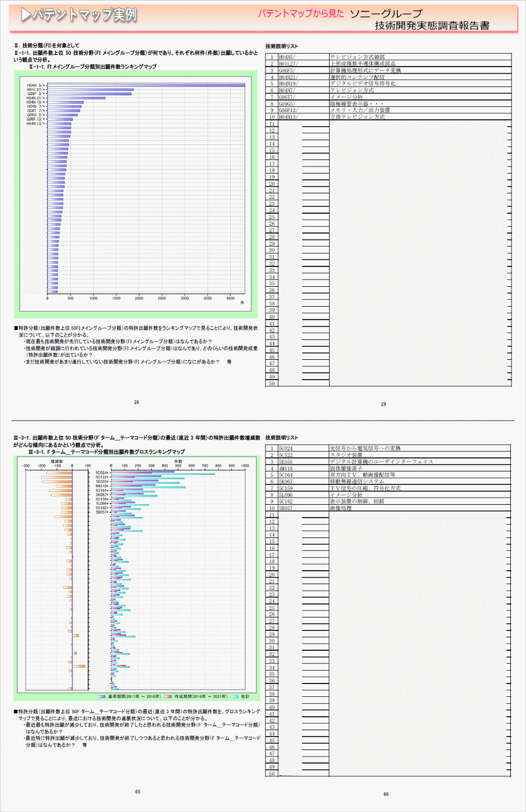Click the description 固体撮像素子
The height and width of the screenshot is (812, 526).
tap(346, 469)
